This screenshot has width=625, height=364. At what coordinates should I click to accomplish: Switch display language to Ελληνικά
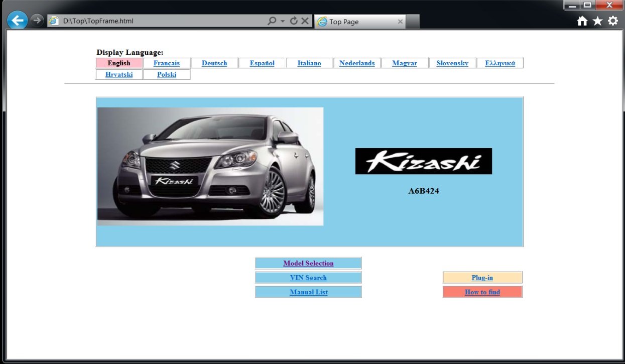[500, 63]
